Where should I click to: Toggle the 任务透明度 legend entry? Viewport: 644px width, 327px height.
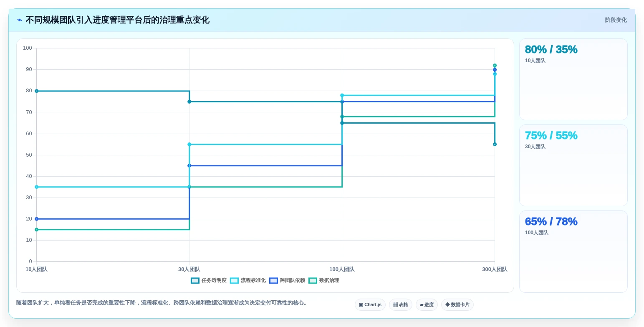[x=209, y=281]
